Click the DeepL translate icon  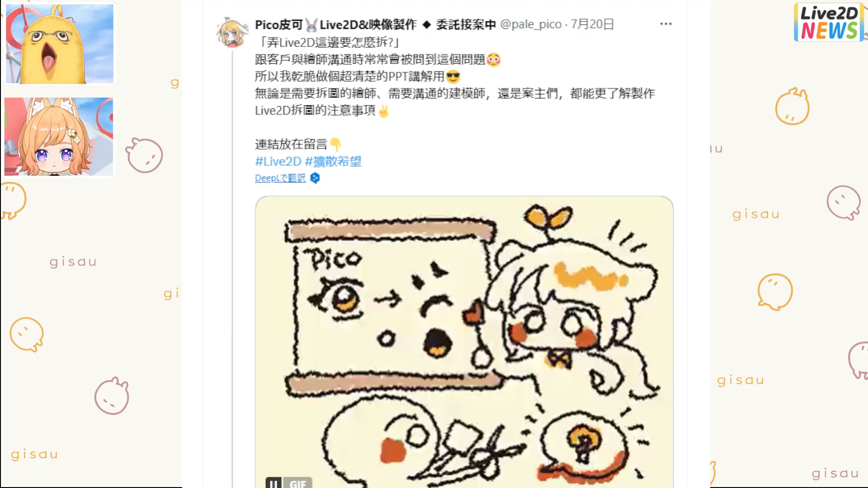pyautogui.click(x=315, y=178)
